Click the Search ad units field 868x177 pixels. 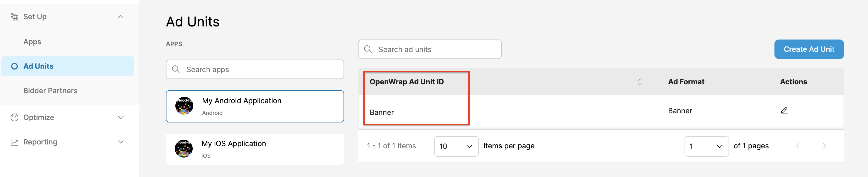430,49
